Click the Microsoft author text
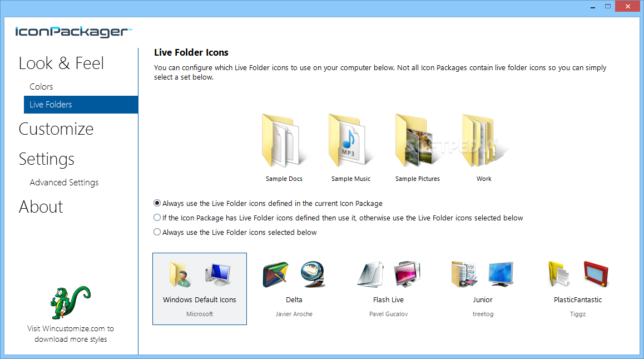 pos(200,314)
